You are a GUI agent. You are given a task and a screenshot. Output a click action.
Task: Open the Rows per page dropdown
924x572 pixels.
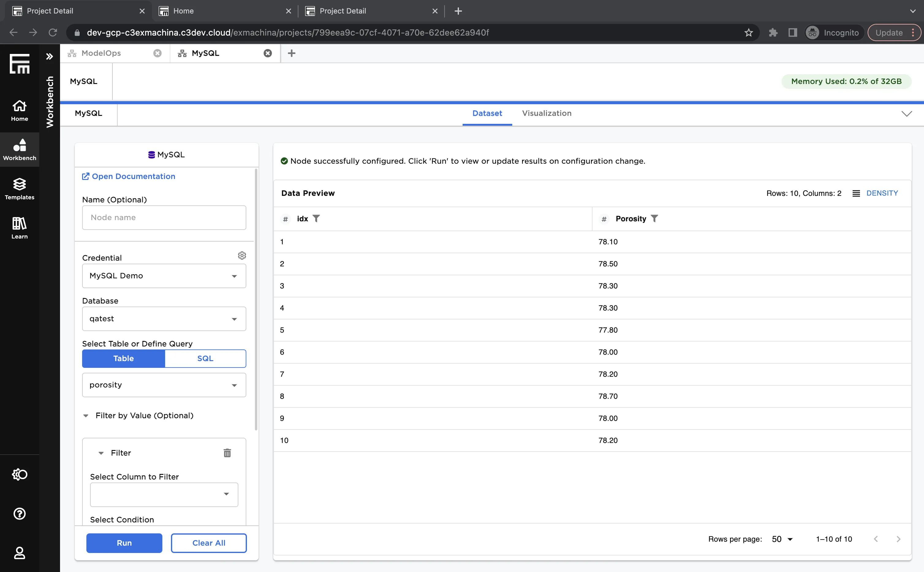[x=782, y=539]
